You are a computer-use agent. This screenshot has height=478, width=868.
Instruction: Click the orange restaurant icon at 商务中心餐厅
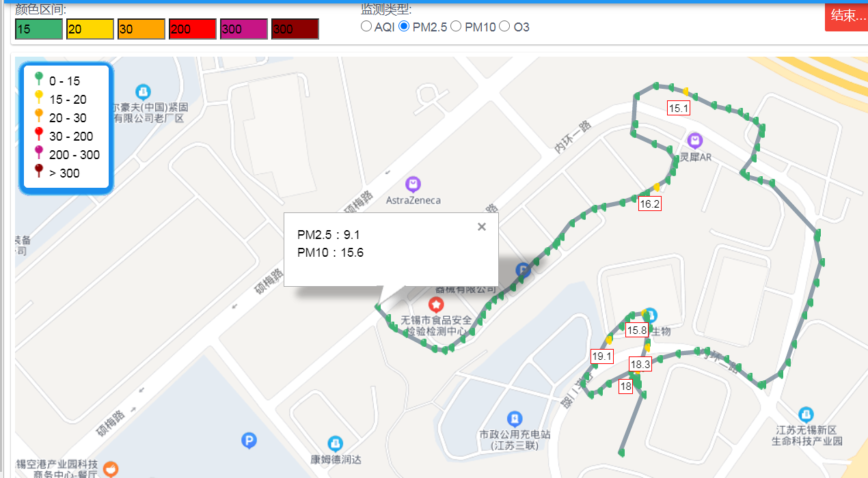click(x=109, y=468)
